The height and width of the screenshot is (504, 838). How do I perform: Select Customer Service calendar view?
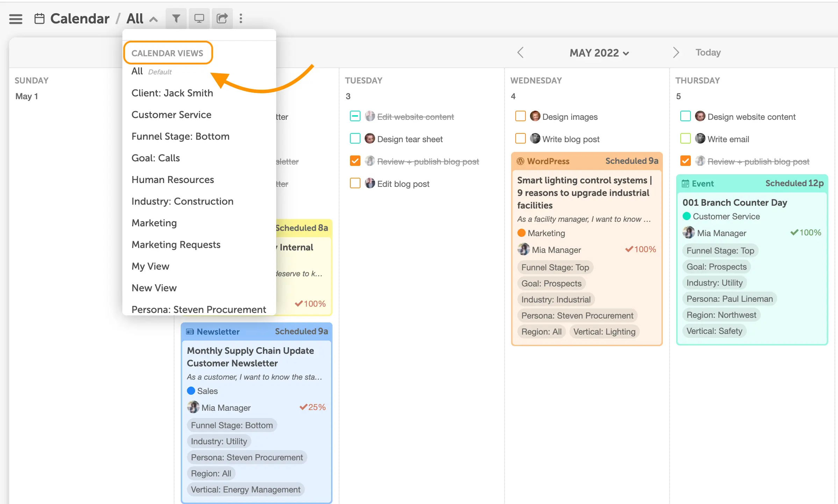171,115
